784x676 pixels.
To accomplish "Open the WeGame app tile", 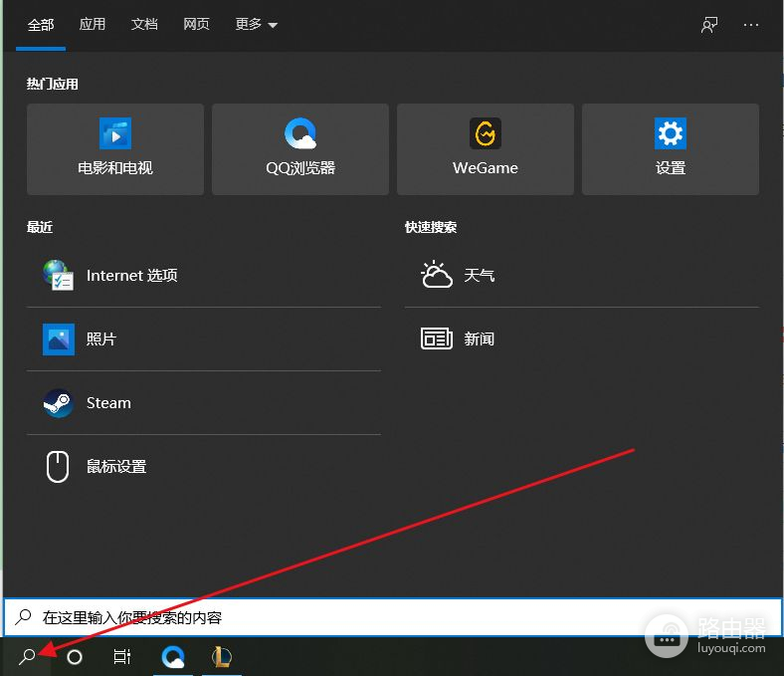I will pyautogui.click(x=486, y=149).
